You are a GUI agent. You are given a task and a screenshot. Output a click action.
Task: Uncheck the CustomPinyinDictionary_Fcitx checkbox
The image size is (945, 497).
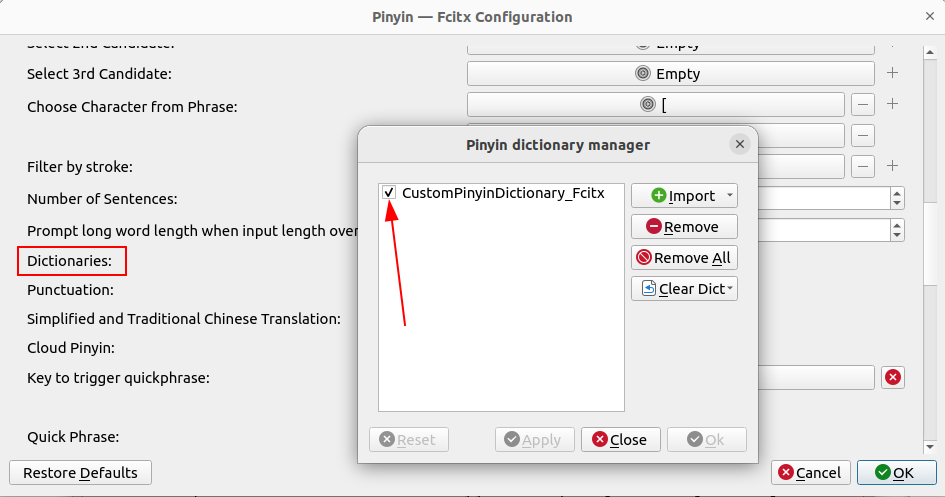(389, 193)
